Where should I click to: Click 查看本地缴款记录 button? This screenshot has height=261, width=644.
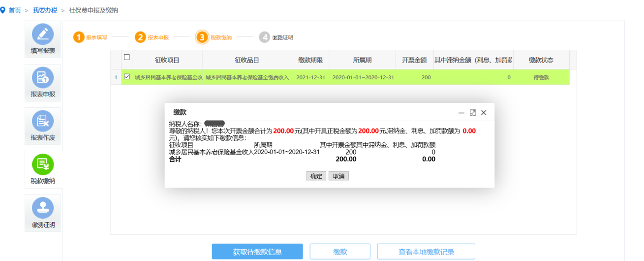(x=426, y=252)
